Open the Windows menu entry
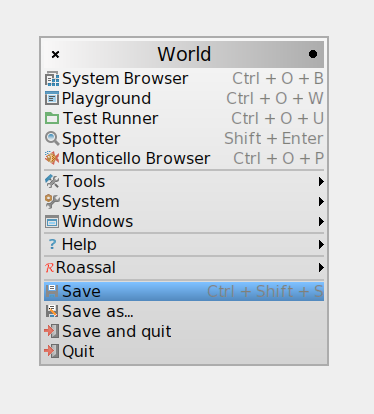The height and width of the screenshot is (414, 374). (x=184, y=222)
